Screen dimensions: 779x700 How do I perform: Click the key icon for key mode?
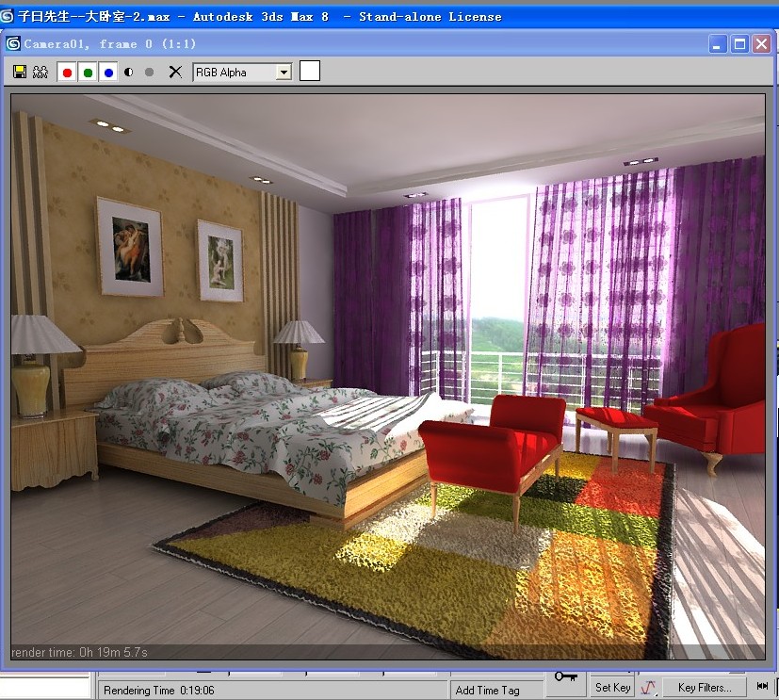(x=565, y=677)
